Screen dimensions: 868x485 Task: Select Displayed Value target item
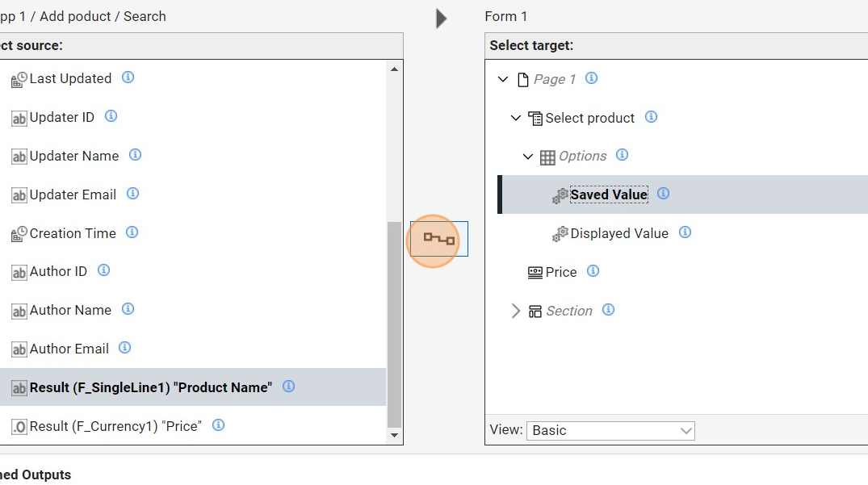[619, 233]
